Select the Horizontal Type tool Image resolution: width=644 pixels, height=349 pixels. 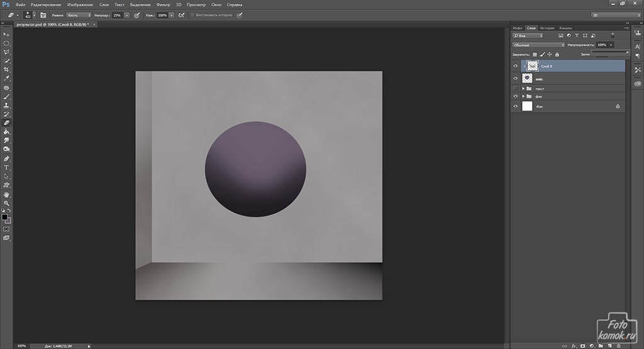pyautogui.click(x=6, y=167)
